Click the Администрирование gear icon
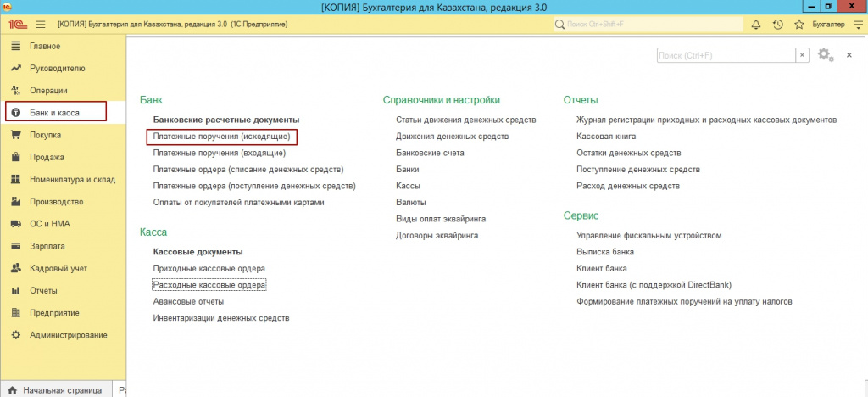Viewport: 868px width, 397px height. click(16, 335)
